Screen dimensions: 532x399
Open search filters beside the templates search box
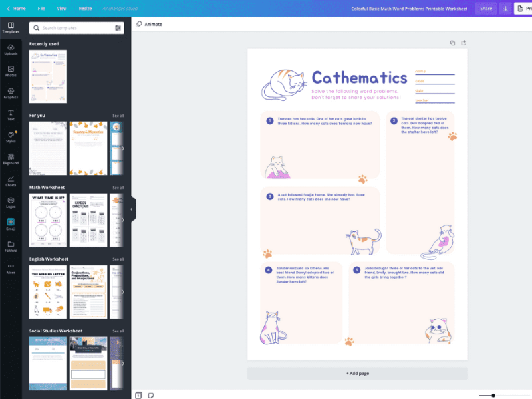point(118,29)
